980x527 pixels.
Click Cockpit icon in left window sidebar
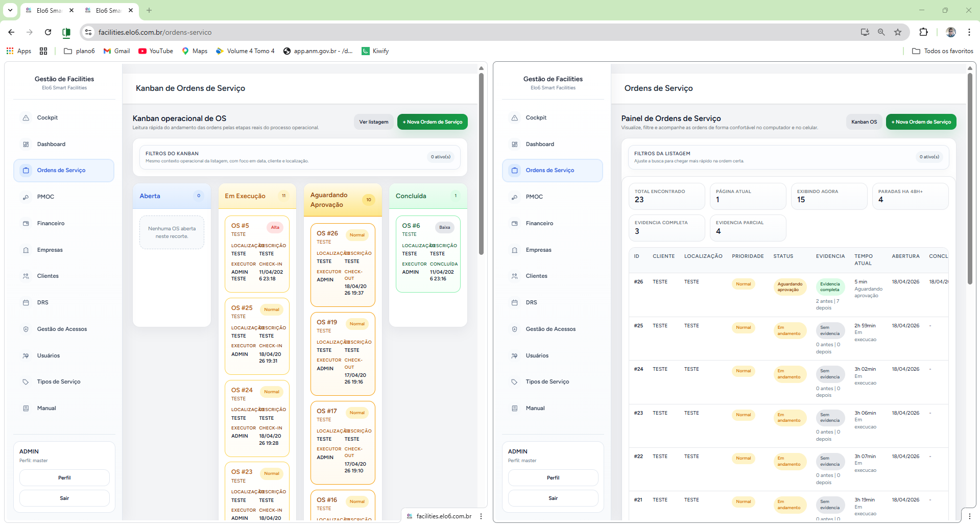(x=26, y=118)
